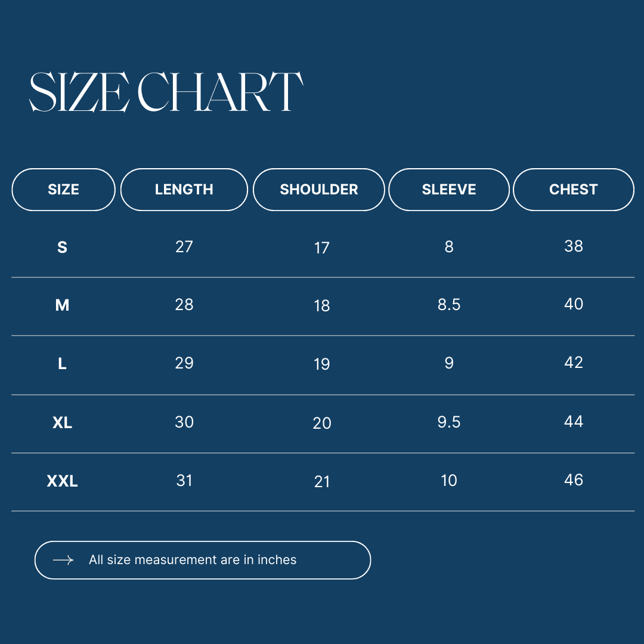Click the length value 27 for size S
The image size is (644, 644).
184,247
